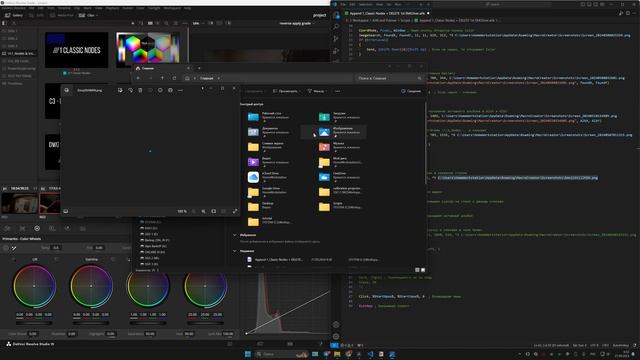Reset the Gamma wheel with its reset icon
640x360 pixels.
point(113,259)
